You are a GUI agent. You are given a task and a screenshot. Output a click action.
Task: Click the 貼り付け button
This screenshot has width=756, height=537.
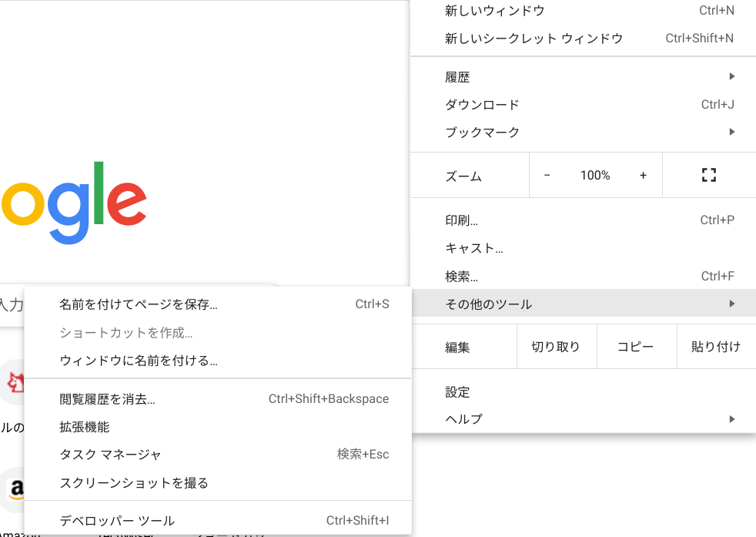716,347
